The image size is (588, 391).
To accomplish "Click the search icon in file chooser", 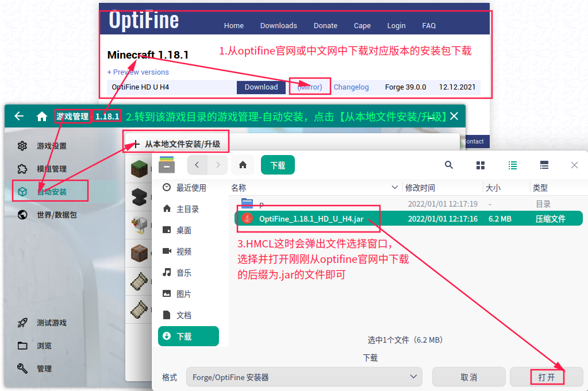I will 449,165.
